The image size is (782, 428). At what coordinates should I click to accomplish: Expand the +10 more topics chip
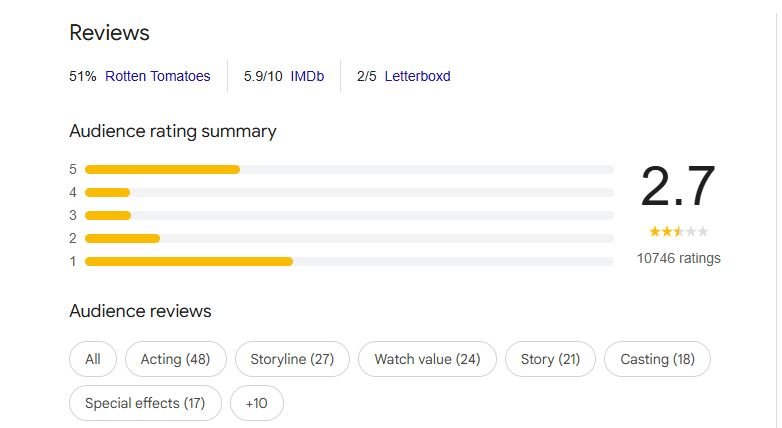pos(256,403)
